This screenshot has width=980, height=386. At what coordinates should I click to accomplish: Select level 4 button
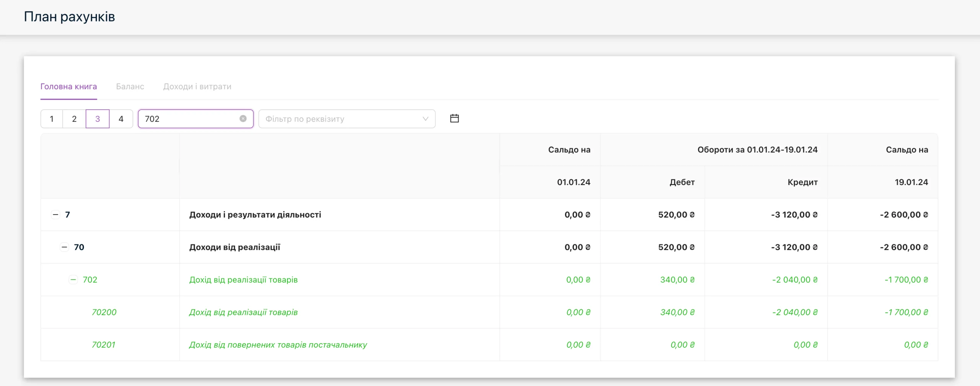(x=121, y=119)
